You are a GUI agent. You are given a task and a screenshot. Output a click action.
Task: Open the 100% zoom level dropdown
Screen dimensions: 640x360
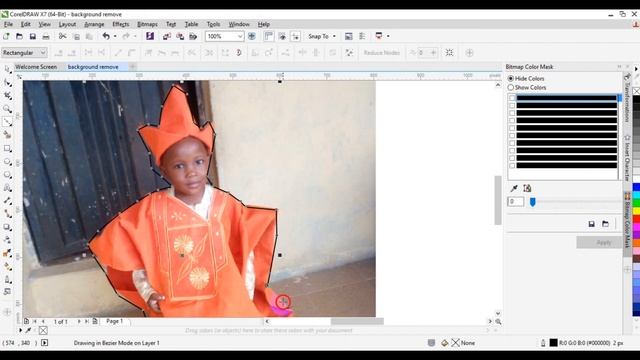(x=240, y=36)
